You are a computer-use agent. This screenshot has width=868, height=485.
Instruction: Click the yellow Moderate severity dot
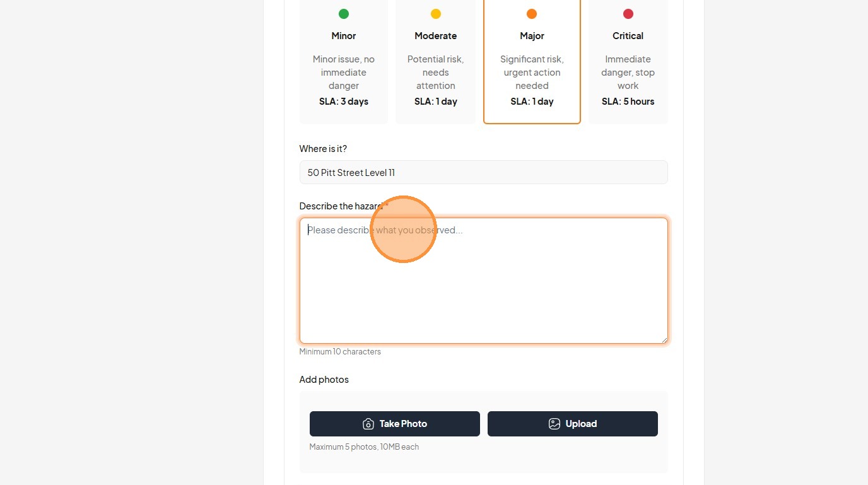click(436, 14)
